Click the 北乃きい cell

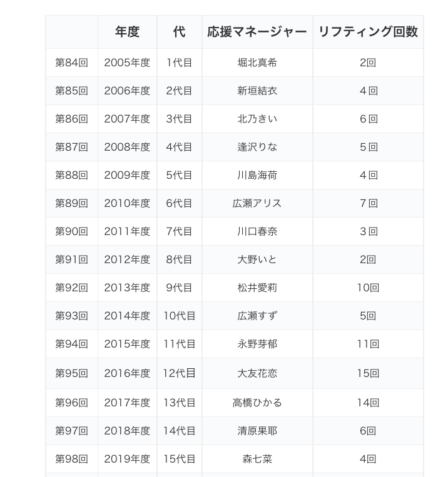257,119
